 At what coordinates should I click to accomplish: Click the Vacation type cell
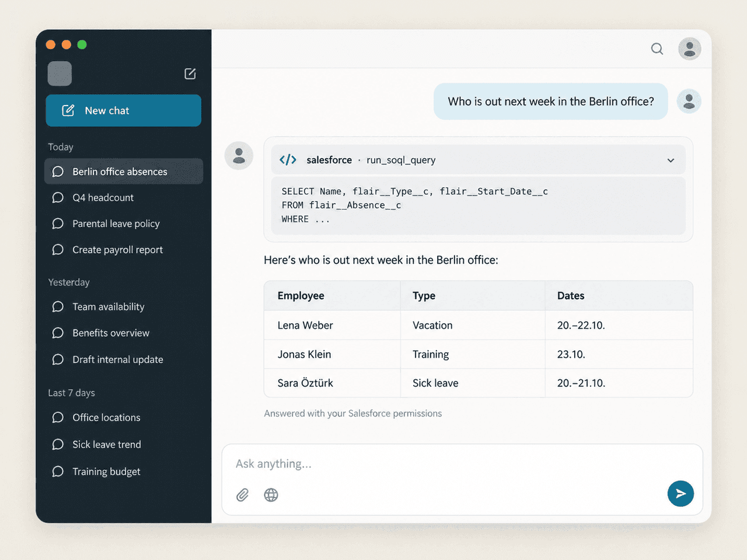click(x=473, y=325)
